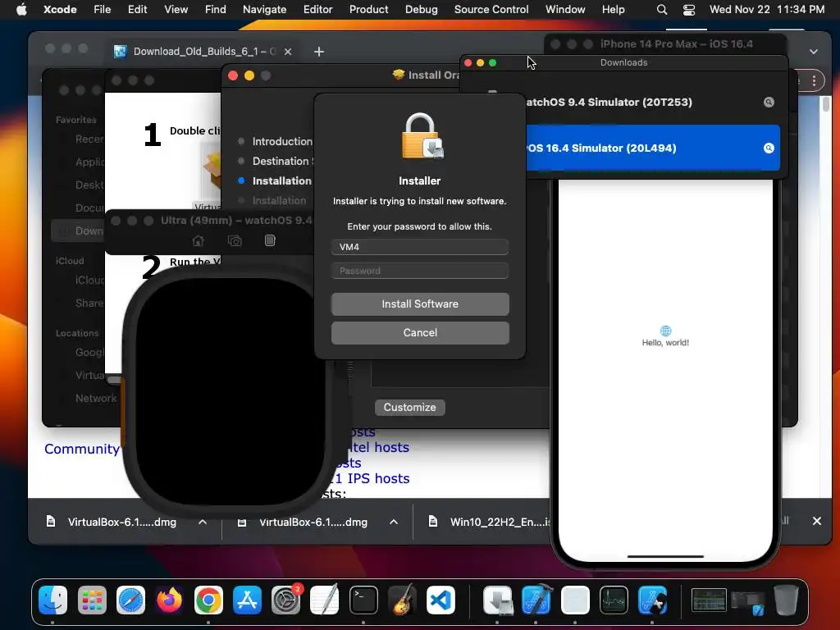Viewport: 840px width, 630px height.
Task: Close the Download_Old_Builds browser tab
Action: 288,52
